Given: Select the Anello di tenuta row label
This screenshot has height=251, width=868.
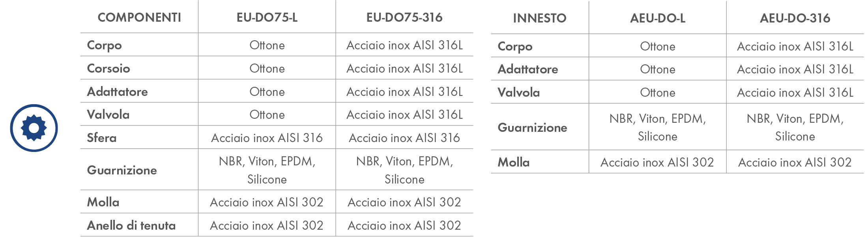Looking at the screenshot, I should [131, 225].
